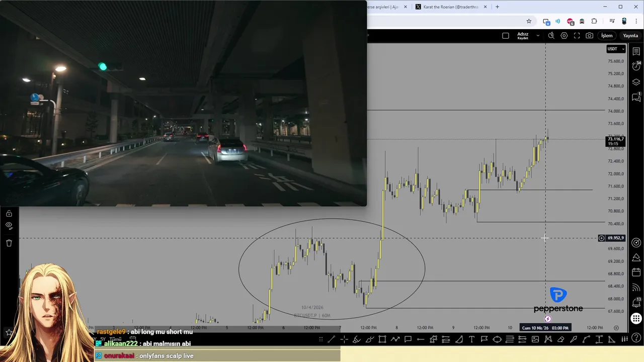Switch to Karat the Roerian tab

451,7
